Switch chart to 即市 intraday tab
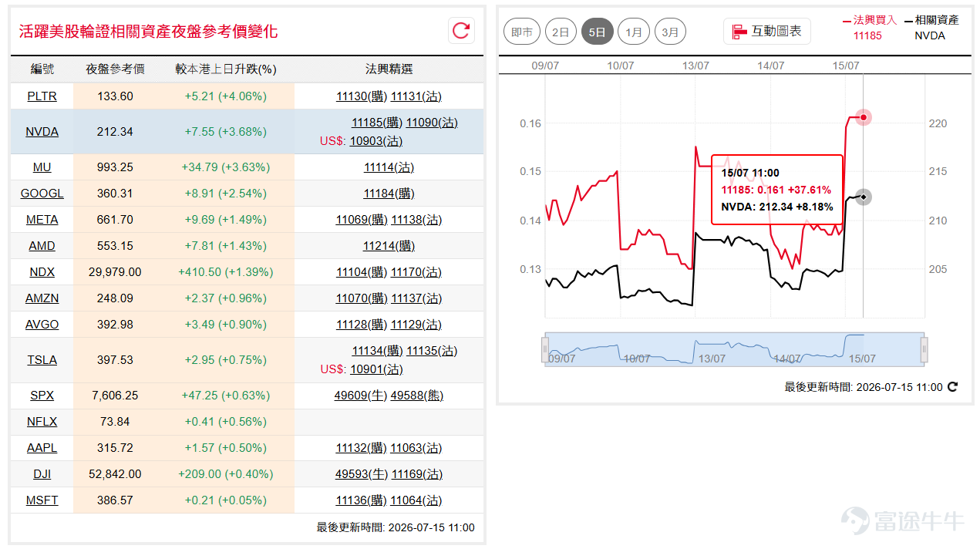The height and width of the screenshot is (549, 980). [x=522, y=32]
